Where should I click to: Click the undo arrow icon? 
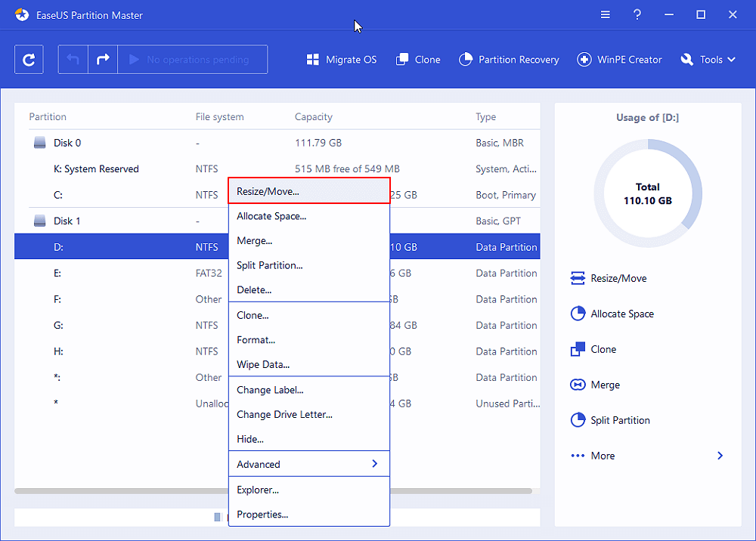[73, 60]
